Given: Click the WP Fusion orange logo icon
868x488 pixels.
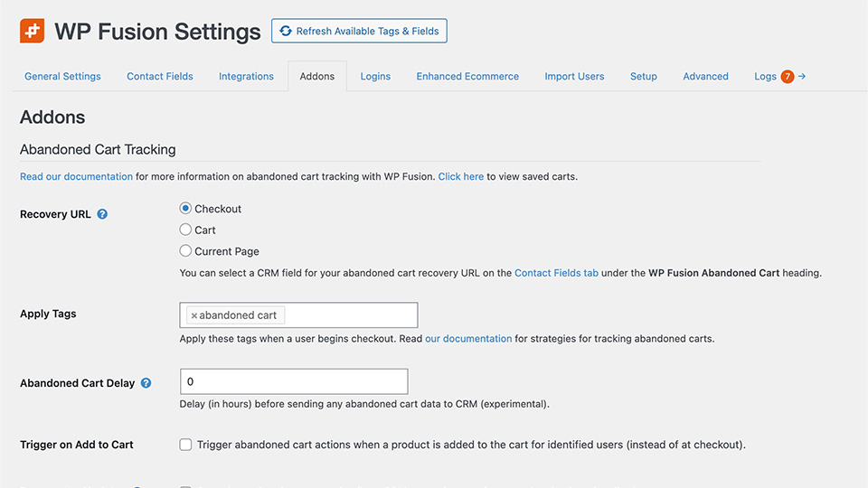Looking at the screenshot, I should 32,31.
